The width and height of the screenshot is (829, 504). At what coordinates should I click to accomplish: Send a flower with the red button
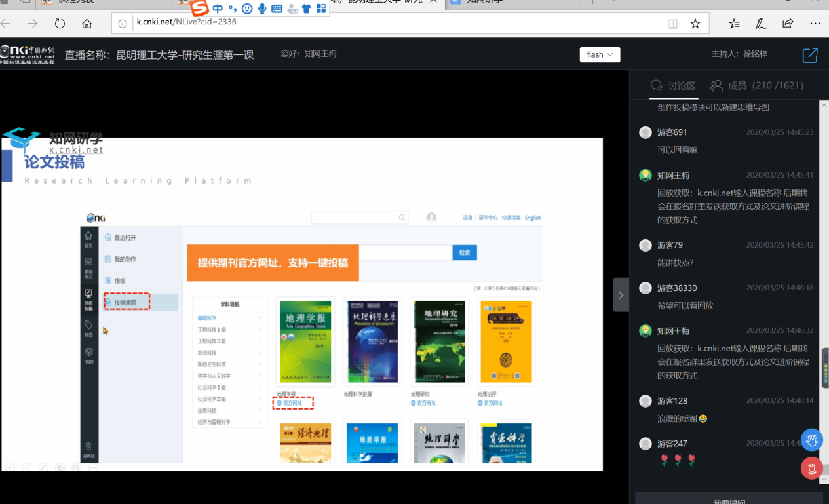tap(811, 468)
